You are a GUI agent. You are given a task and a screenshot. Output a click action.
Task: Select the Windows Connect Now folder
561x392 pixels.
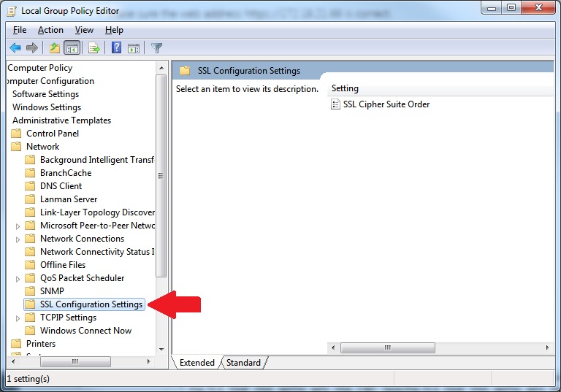click(x=85, y=331)
